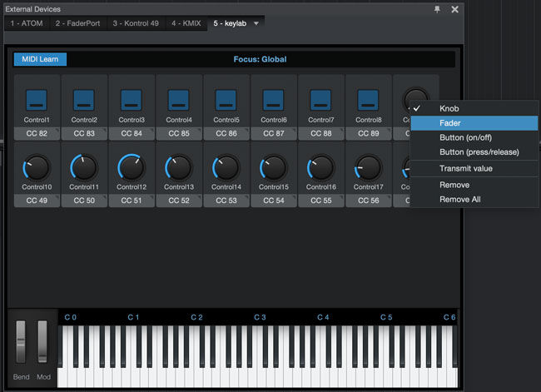Click the Control1 fader icon
The width and height of the screenshot is (541, 392).
[37, 100]
